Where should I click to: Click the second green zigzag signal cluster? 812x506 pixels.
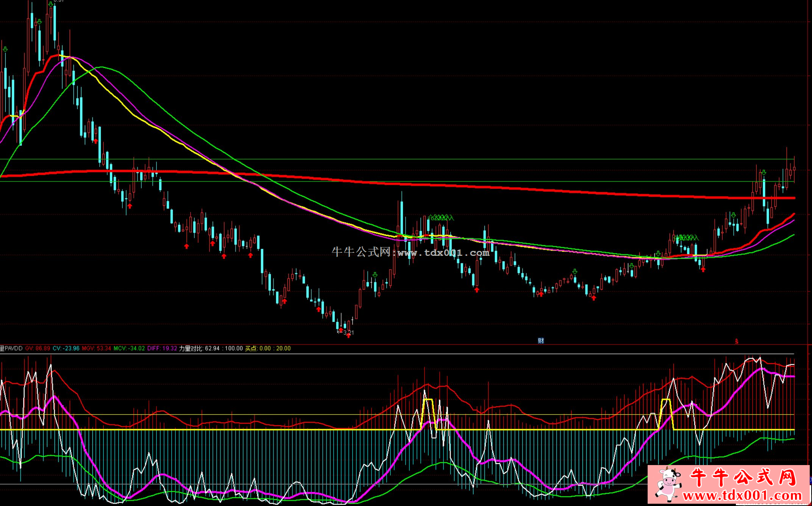(687, 238)
